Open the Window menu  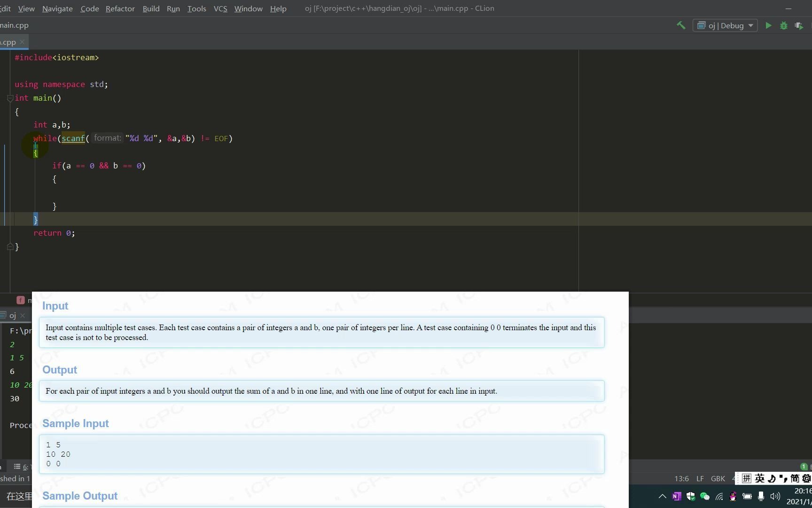[x=248, y=8]
